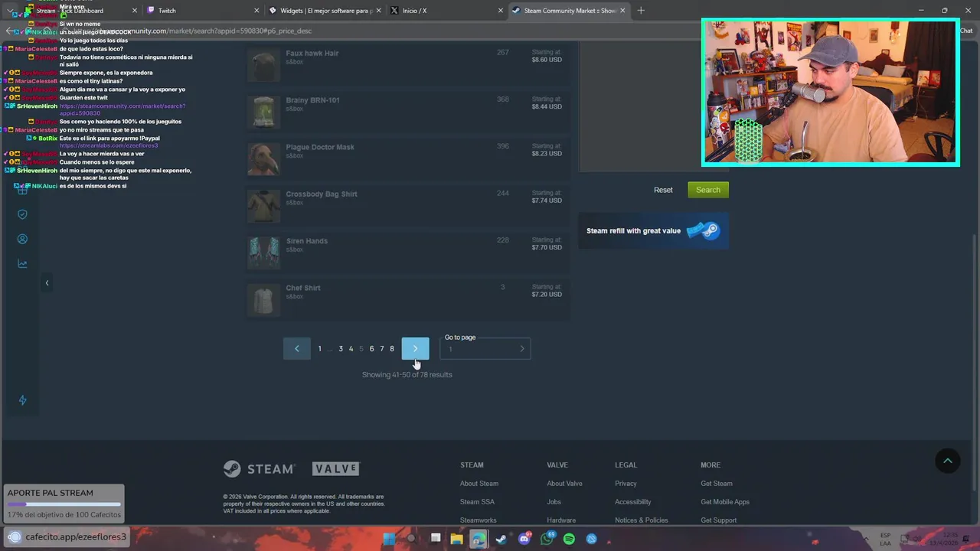
Task: Open About Steam footer link
Action: coord(479,484)
